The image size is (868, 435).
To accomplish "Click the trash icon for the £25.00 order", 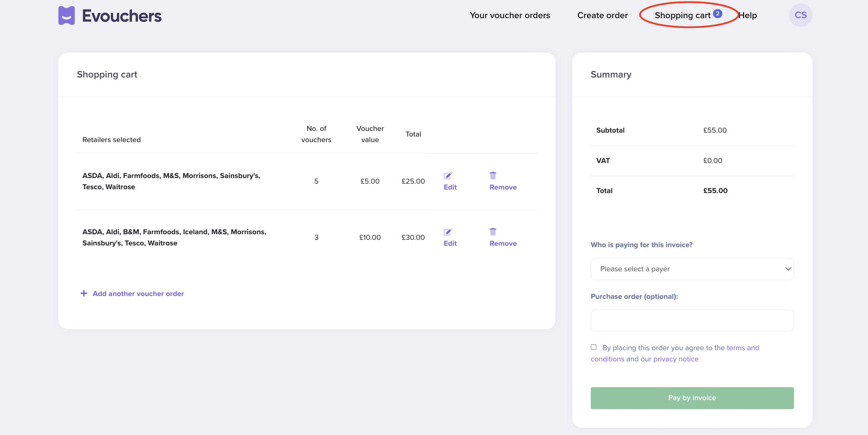I will 493,175.
